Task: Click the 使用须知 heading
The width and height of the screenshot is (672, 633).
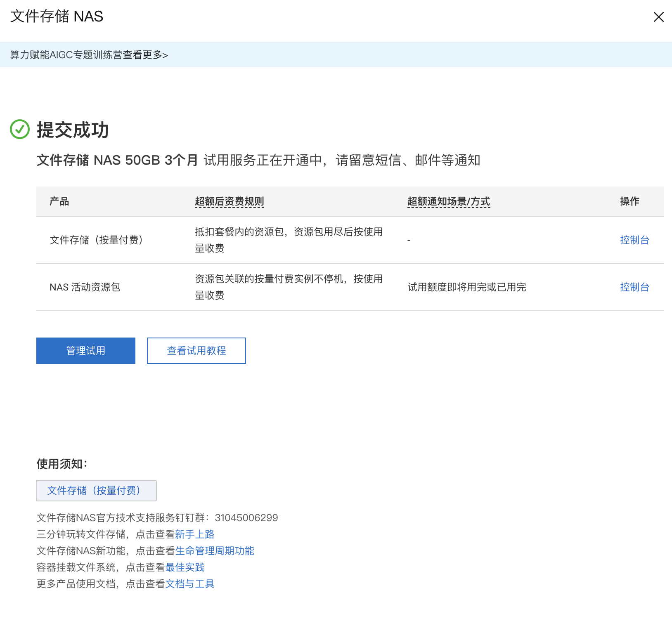Action: 62,464
